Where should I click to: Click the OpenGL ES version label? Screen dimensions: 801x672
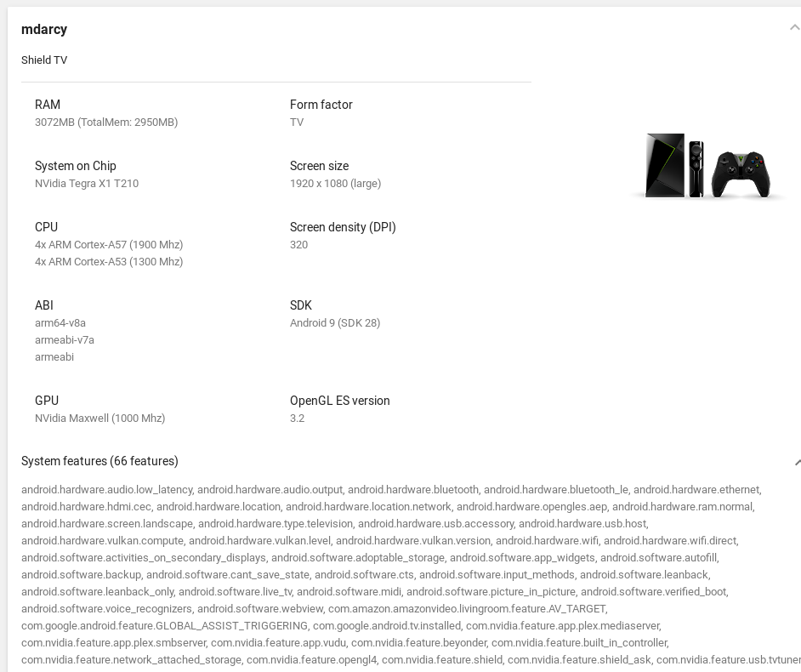click(x=340, y=401)
